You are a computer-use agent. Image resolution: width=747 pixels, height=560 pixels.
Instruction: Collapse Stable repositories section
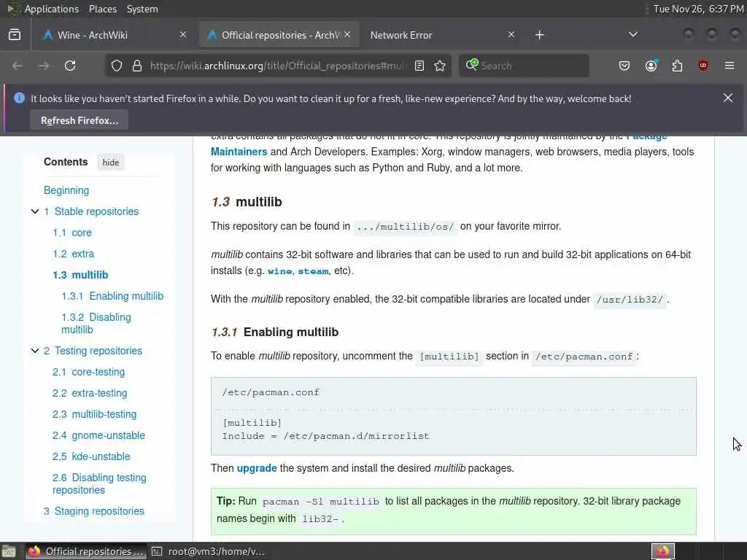35,211
